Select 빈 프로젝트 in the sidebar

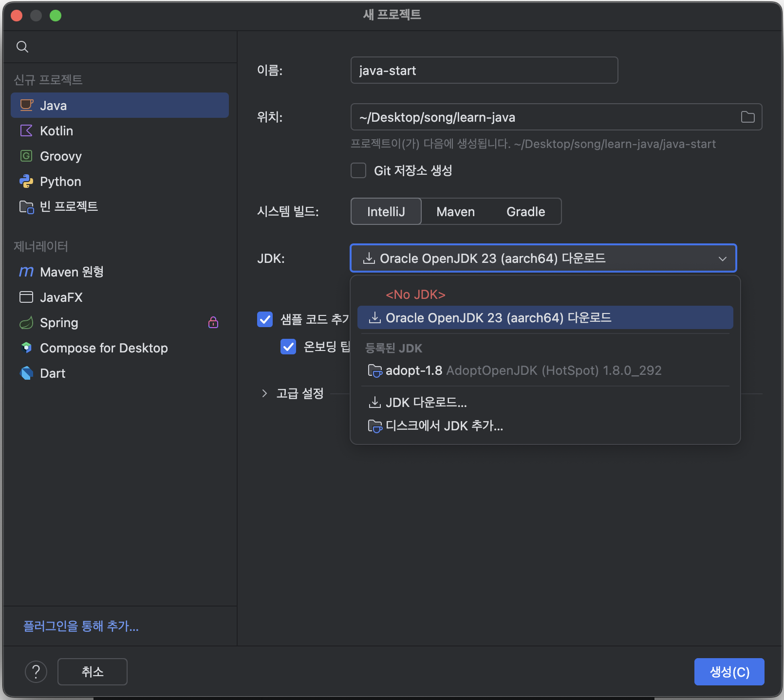[x=120, y=206]
